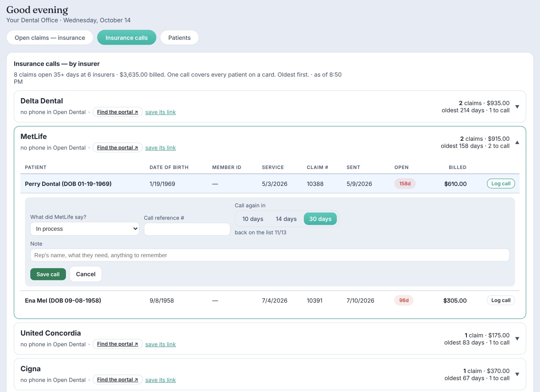Click billed amount $610.00
Viewport: 540px width, 392px height.
455,184
